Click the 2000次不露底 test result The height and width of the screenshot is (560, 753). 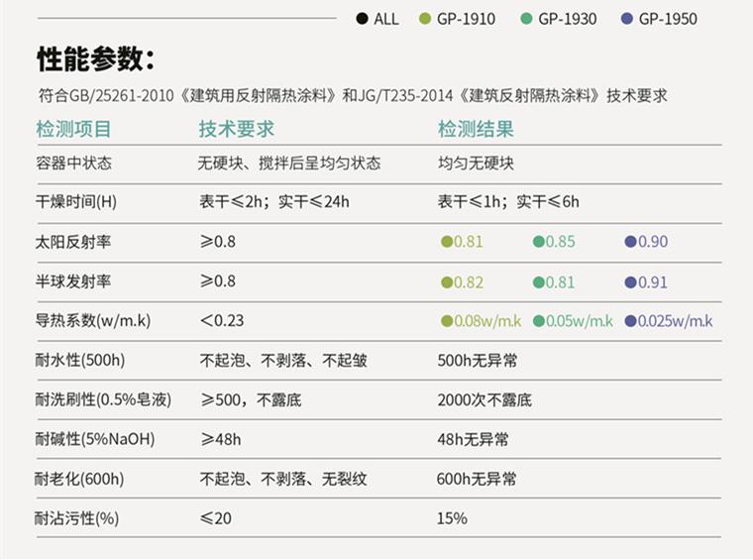[484, 400]
